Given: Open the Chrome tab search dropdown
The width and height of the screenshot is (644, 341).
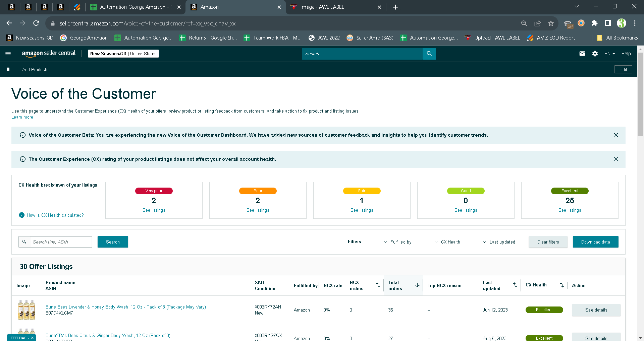Looking at the screenshot, I should click(x=577, y=6).
